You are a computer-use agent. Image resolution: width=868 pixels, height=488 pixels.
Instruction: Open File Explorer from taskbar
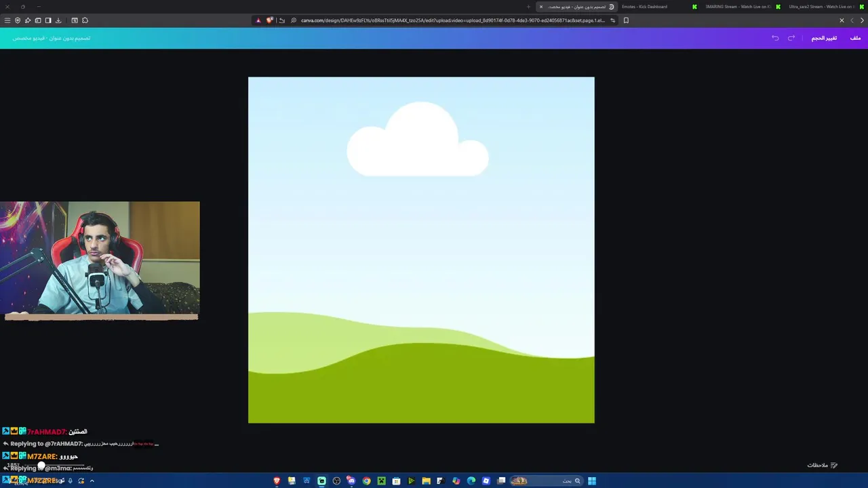coord(426,481)
